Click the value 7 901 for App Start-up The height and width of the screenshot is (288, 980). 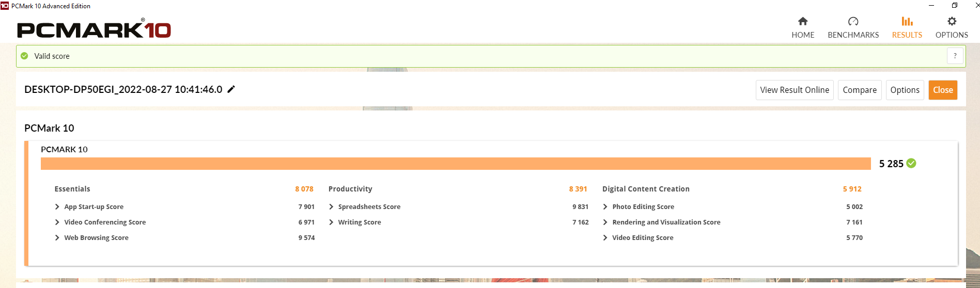tap(306, 206)
